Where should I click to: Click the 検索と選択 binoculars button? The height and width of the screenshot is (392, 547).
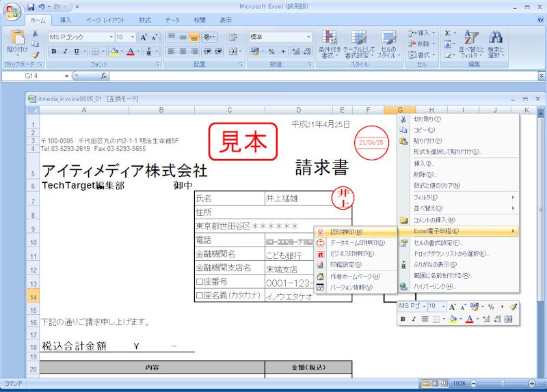point(496,44)
